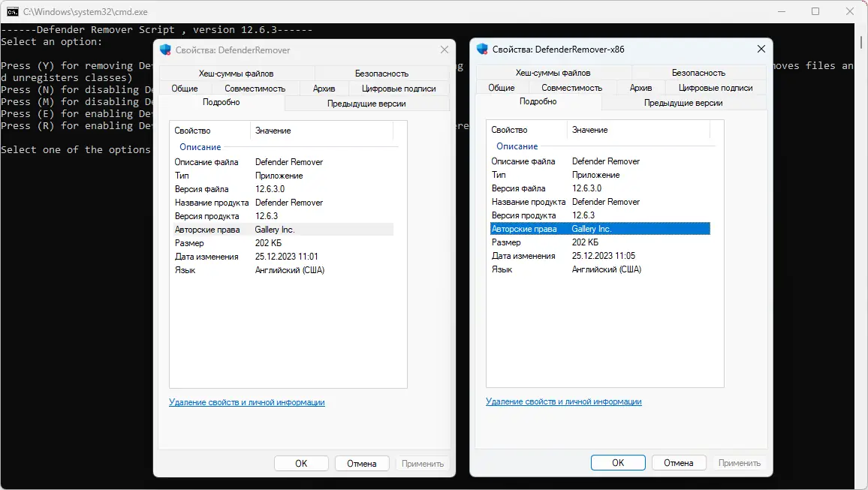Click remove properties link in DefenderRemover-x86 dialog
Viewport: 868px width, 490px height.
pyautogui.click(x=563, y=401)
